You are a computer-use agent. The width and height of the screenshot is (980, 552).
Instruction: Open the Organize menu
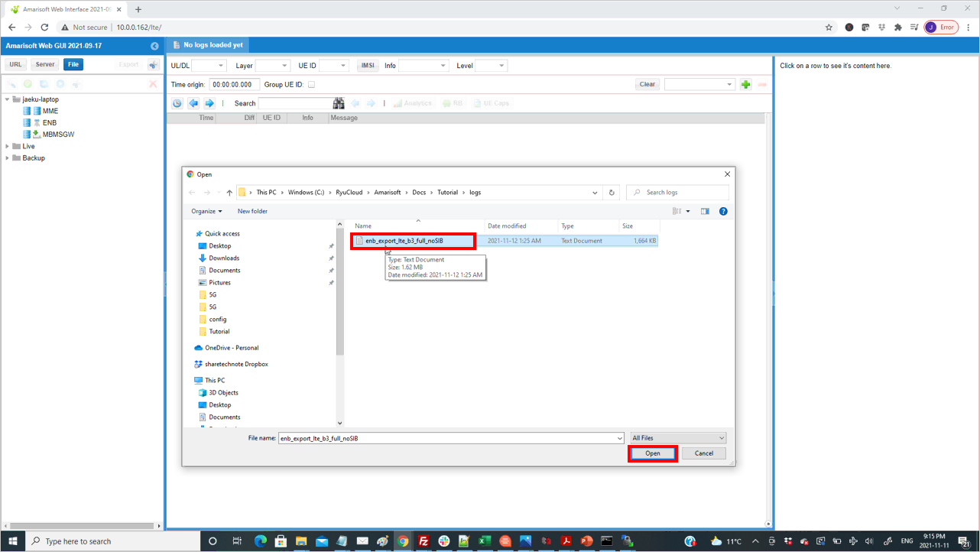(206, 211)
